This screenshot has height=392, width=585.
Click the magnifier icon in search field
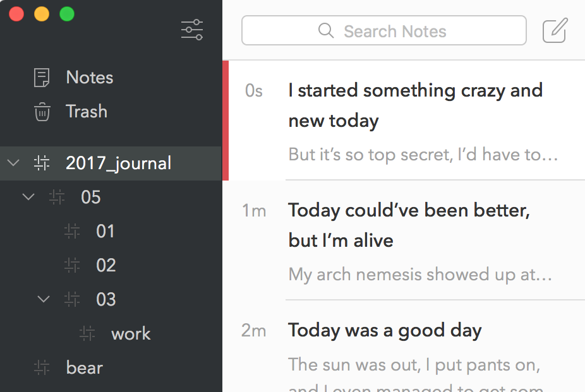[326, 30]
